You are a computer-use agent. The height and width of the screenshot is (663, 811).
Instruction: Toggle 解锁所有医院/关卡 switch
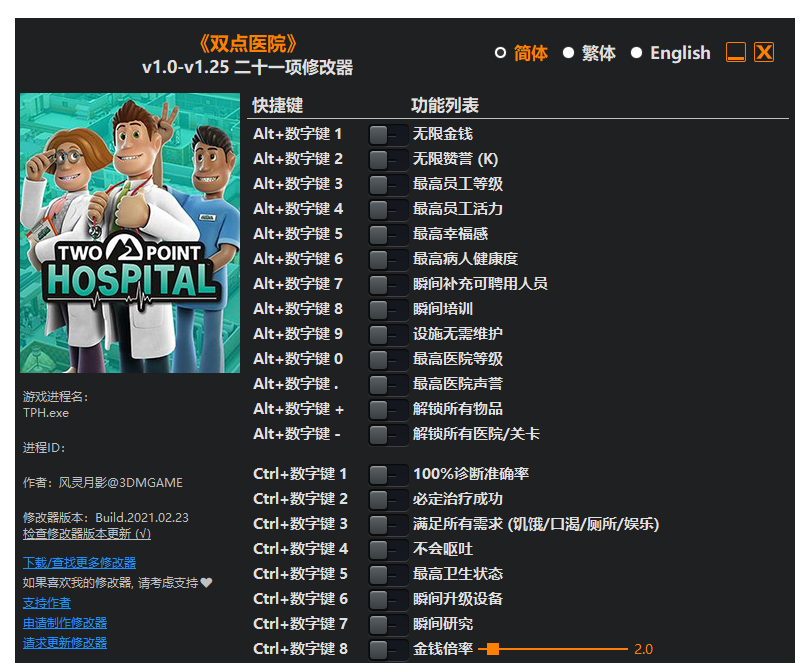(x=388, y=434)
